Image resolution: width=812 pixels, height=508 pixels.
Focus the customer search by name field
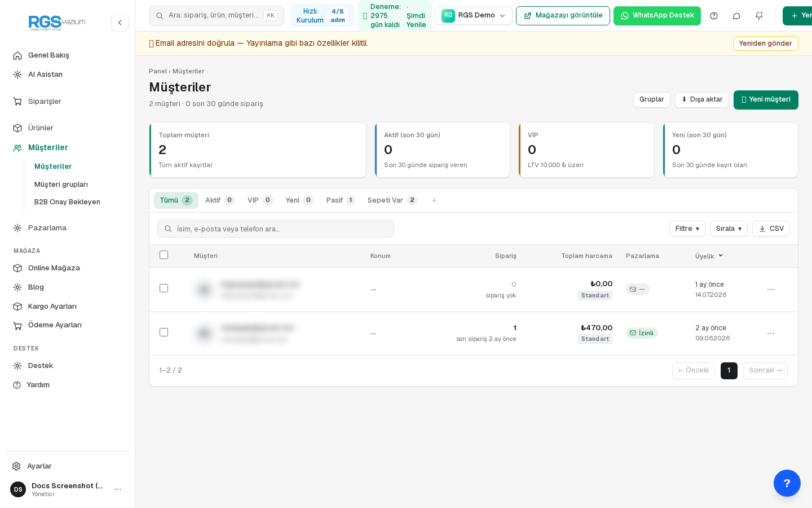(276, 229)
